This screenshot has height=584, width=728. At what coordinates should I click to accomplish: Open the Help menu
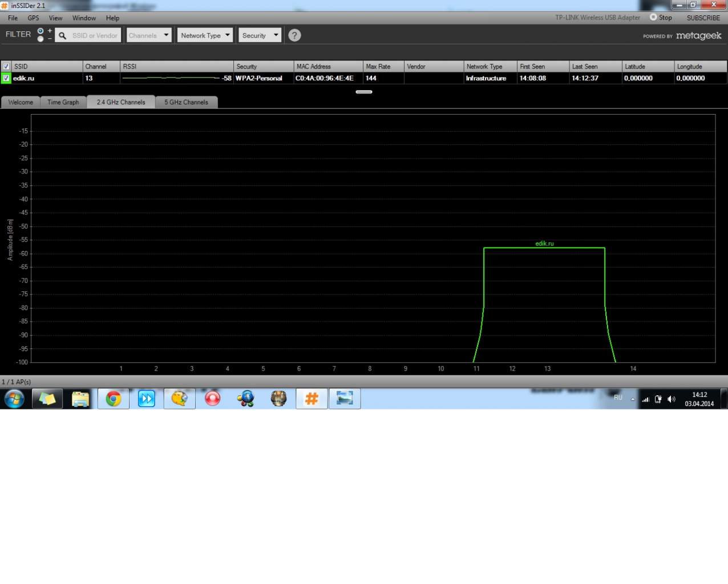(x=112, y=18)
